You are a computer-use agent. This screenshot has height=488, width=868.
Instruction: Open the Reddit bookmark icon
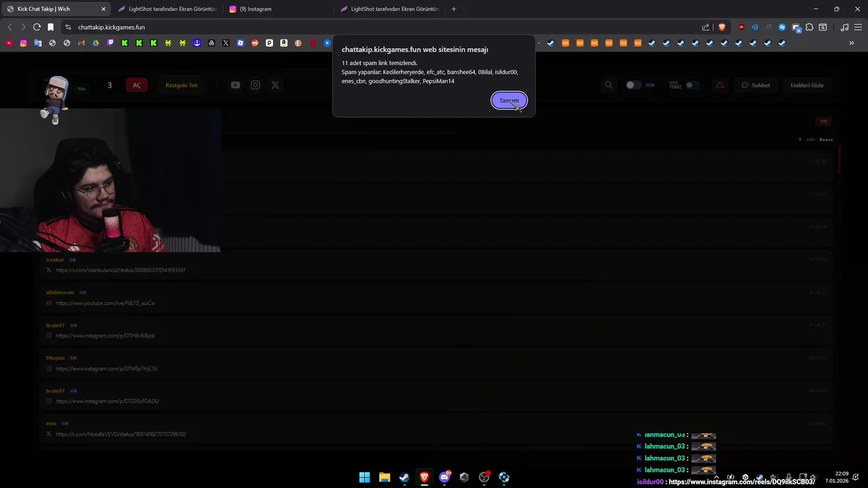point(255,43)
